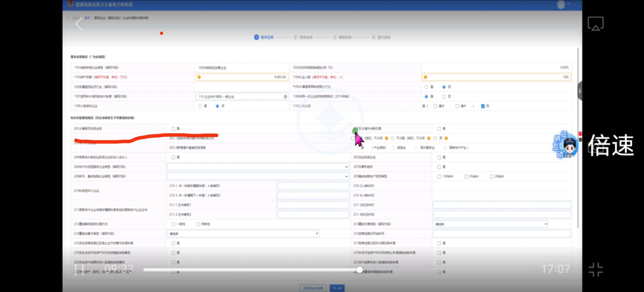Click the video progress slider knob
This screenshot has width=644, height=292.
click(x=360, y=270)
